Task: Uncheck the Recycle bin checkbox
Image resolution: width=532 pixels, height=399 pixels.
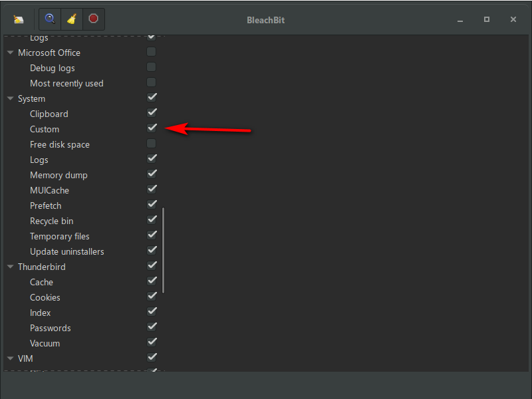Action: pyautogui.click(x=152, y=220)
